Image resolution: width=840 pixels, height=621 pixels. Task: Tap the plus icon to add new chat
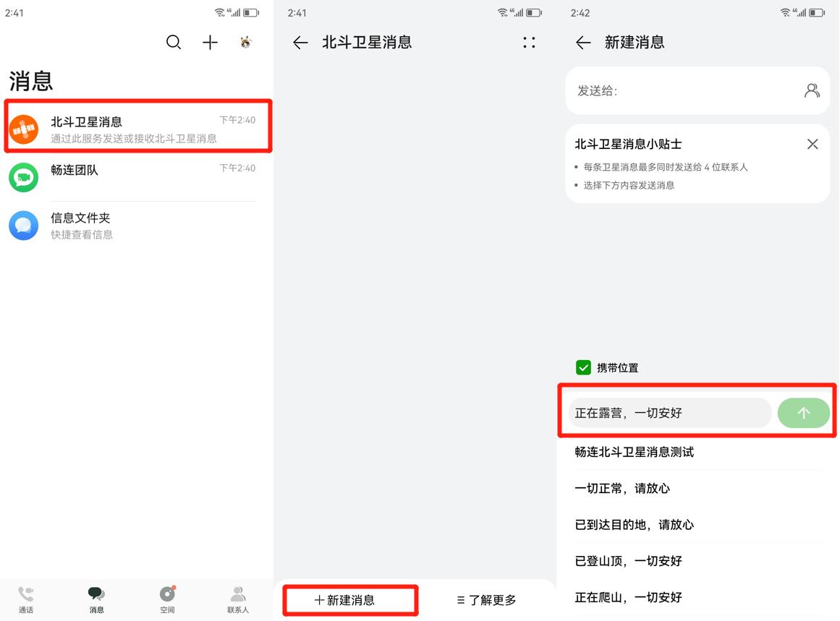210,43
